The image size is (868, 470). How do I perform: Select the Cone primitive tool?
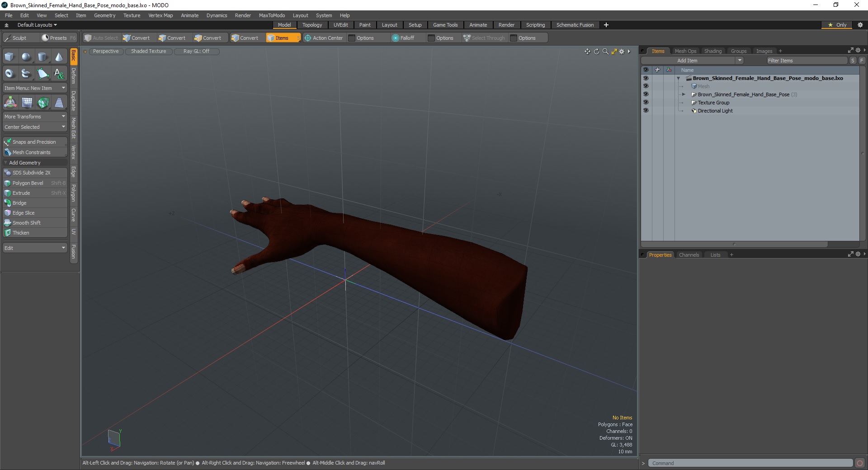59,57
